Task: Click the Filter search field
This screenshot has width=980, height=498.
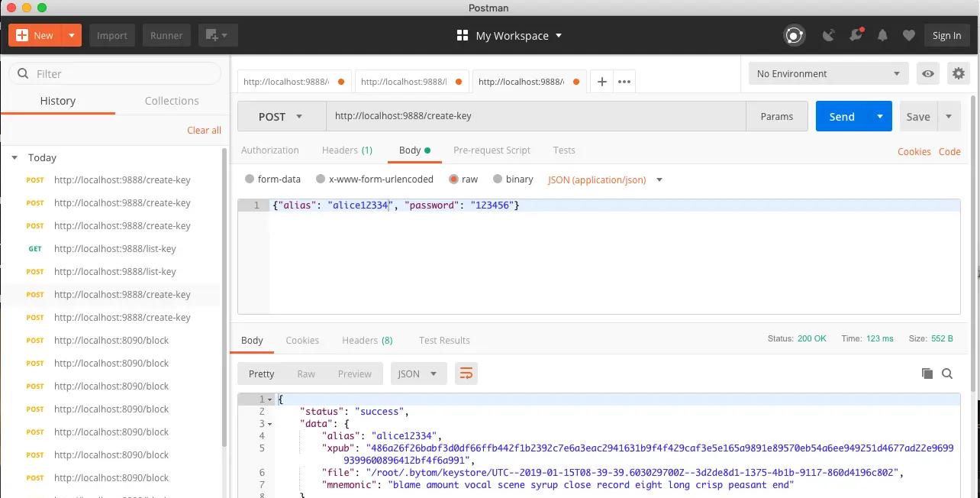Action: [x=114, y=73]
